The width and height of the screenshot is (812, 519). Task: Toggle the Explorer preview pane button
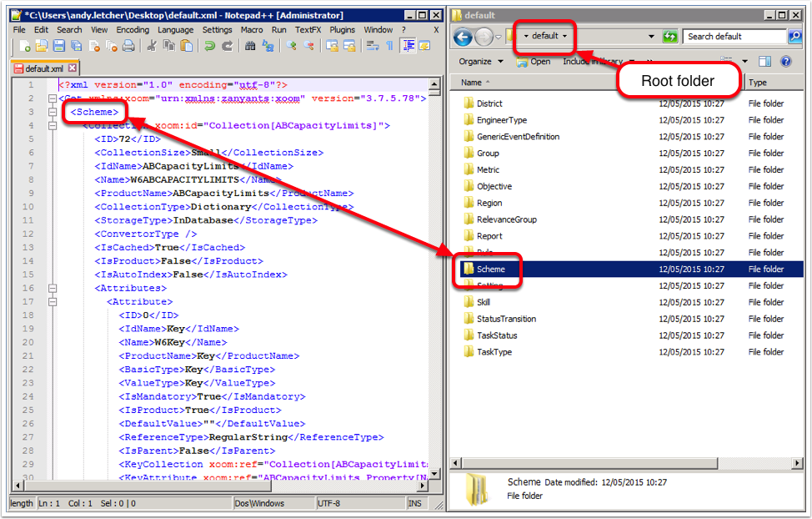(x=764, y=62)
